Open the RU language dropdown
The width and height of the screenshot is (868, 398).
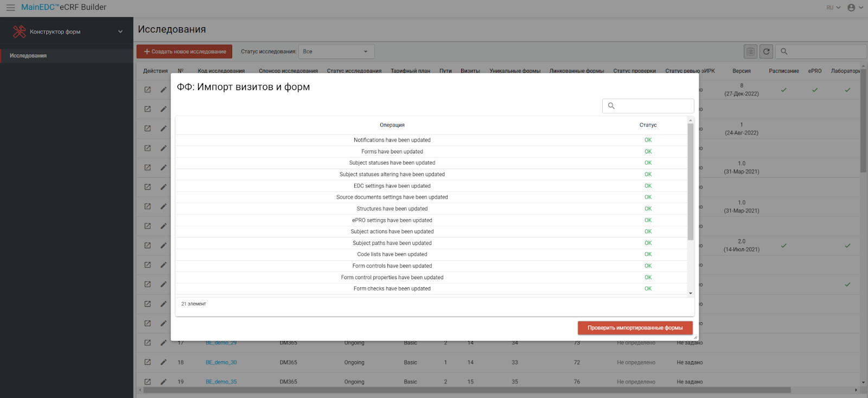[833, 8]
